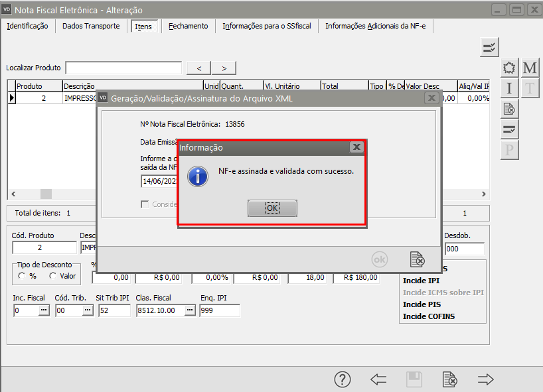543x392 pixels.
Task: Switch to the Identificação tab
Action: 27,26
